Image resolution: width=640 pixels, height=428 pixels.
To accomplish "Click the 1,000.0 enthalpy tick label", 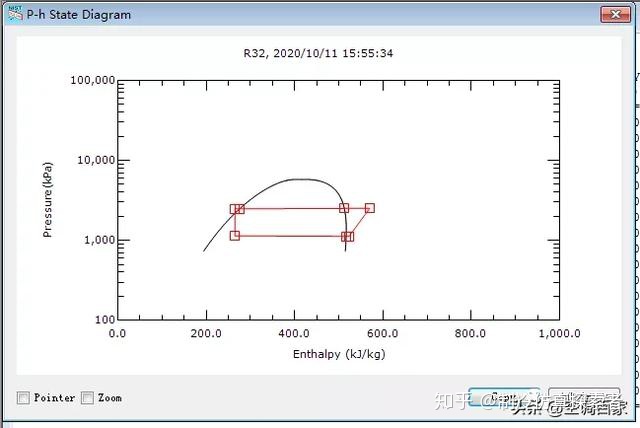I will point(559,333).
